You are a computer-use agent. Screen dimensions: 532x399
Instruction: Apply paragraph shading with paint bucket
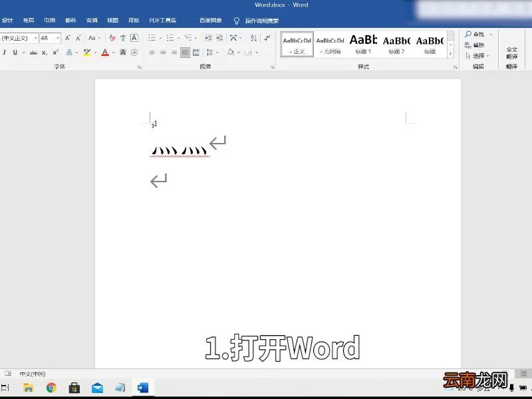pos(231,53)
